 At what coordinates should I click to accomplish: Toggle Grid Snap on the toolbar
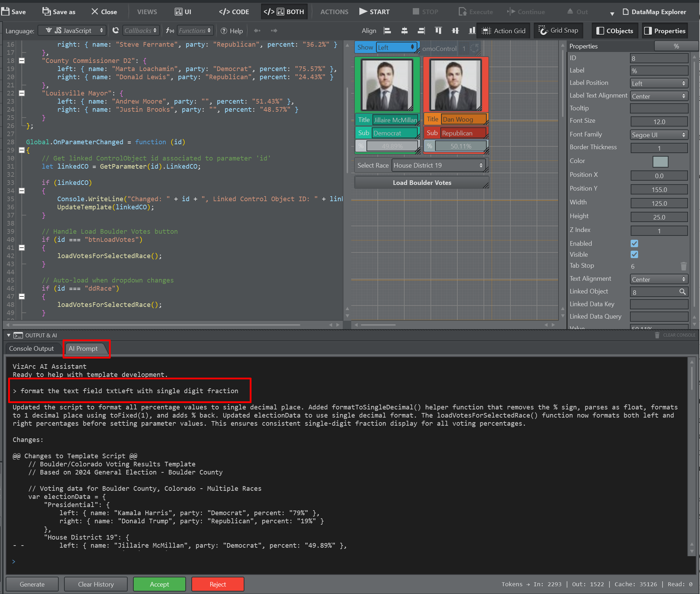click(558, 31)
